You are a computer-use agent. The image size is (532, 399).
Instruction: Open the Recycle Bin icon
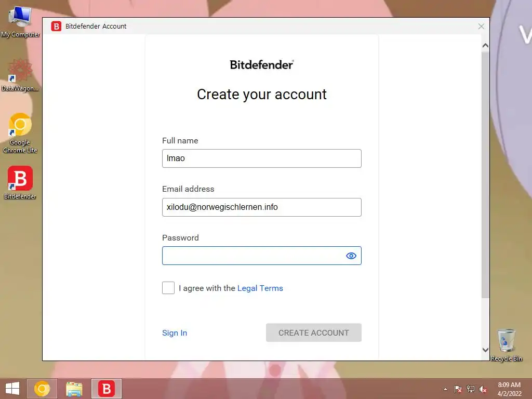point(506,345)
